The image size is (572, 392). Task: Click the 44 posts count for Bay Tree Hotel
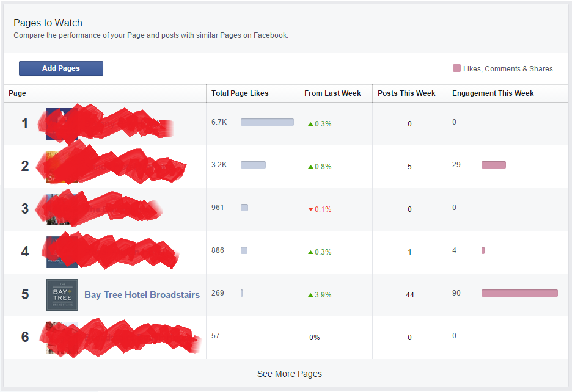click(409, 294)
